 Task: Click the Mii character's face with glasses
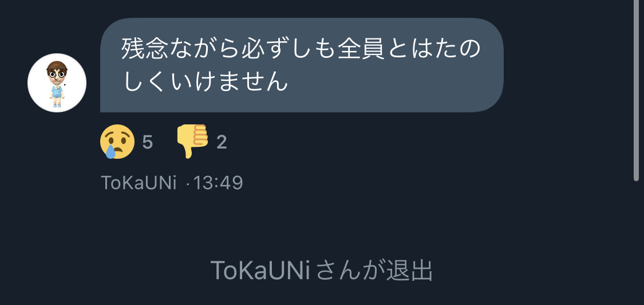[x=57, y=73]
